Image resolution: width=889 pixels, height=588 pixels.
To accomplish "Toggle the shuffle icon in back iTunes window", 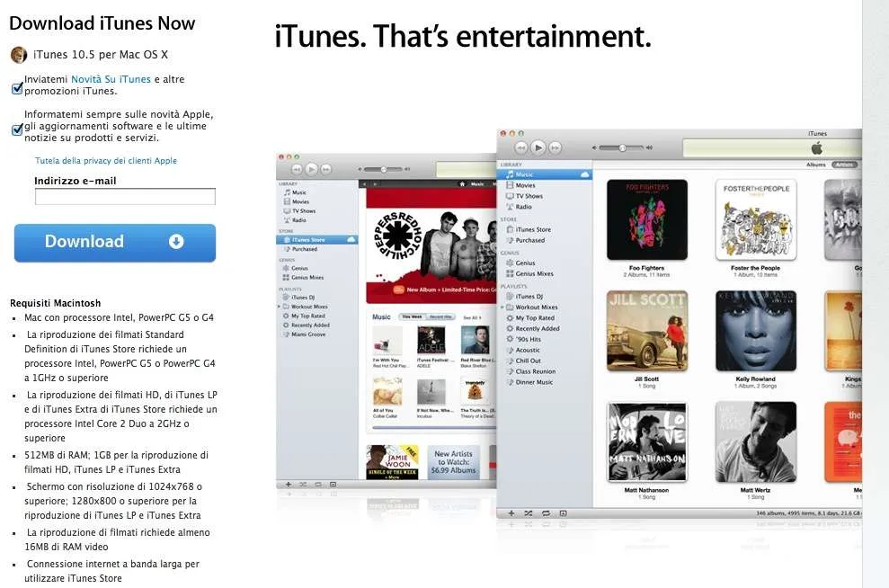I will 303,485.
